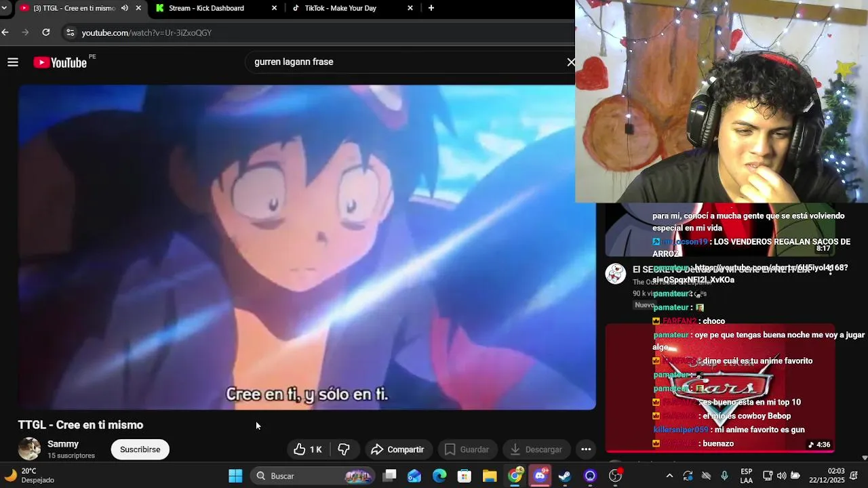Click the video player to pause
This screenshot has height=488, width=868.
[307, 247]
